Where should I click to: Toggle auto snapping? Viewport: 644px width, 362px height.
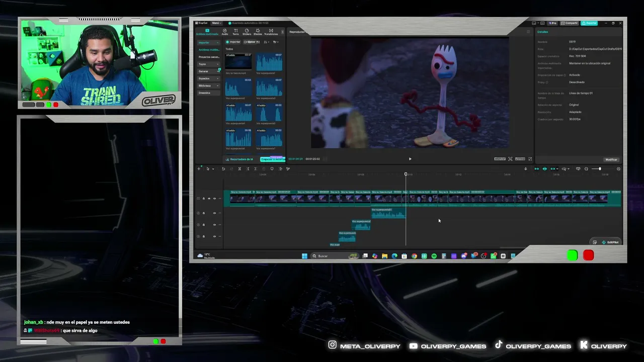[x=544, y=169]
